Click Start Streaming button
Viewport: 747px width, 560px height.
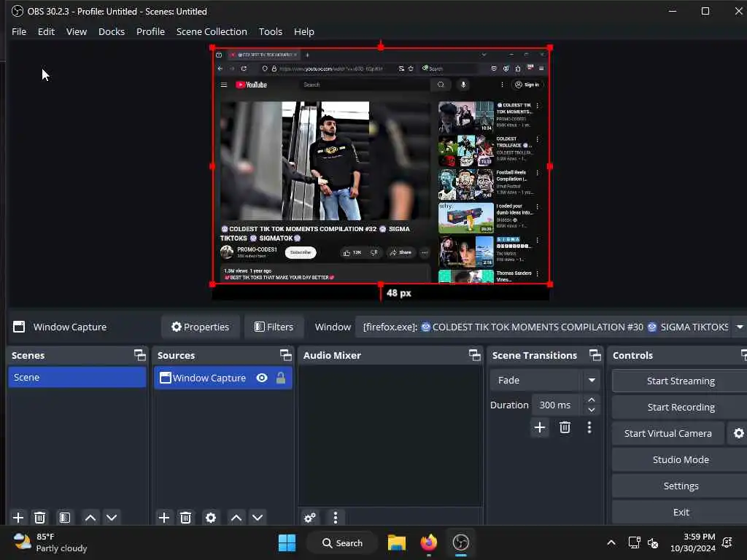(x=681, y=381)
